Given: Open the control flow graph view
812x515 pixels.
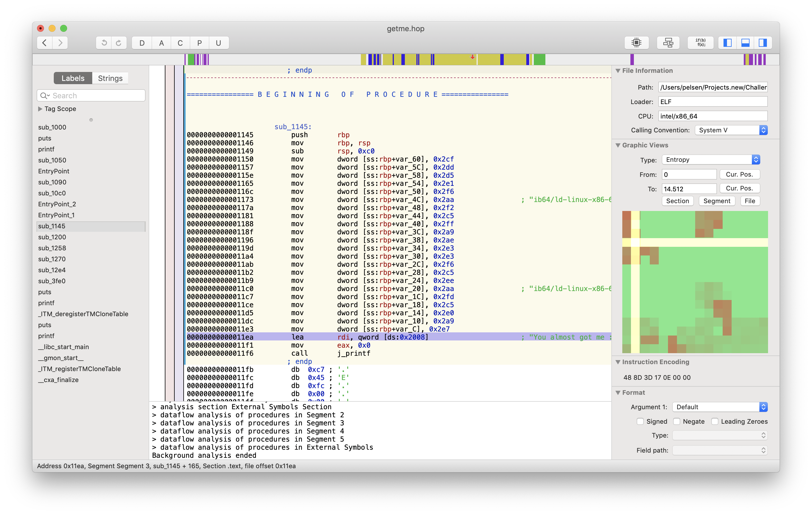Looking at the screenshot, I should pyautogui.click(x=668, y=43).
